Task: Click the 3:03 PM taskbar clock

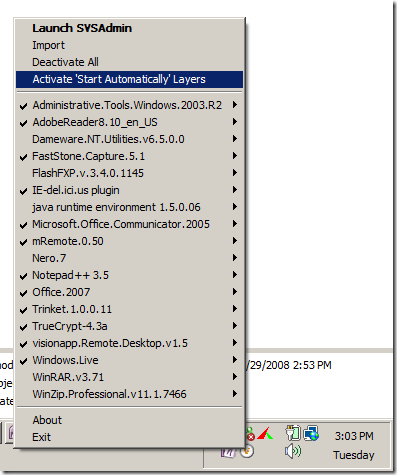Action: tap(354, 436)
